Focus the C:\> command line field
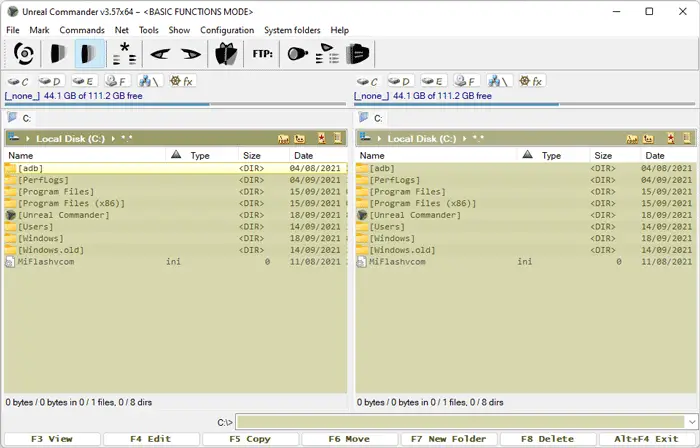This screenshot has height=448, width=700. [460, 422]
